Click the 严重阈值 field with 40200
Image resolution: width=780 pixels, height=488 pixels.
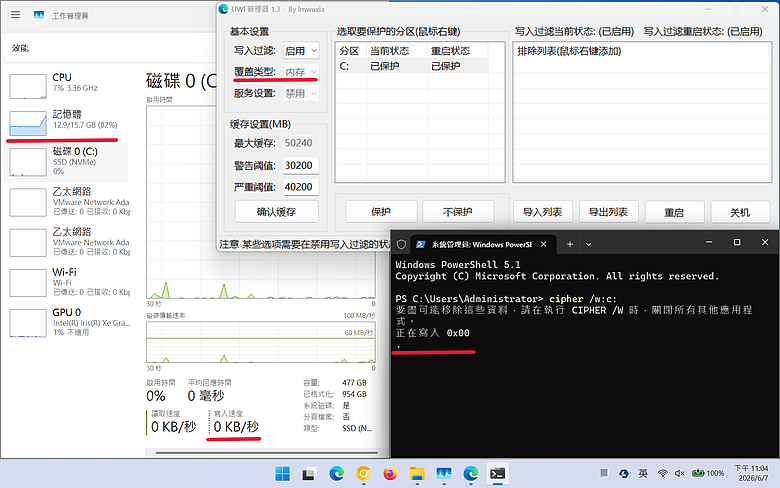[x=300, y=187]
